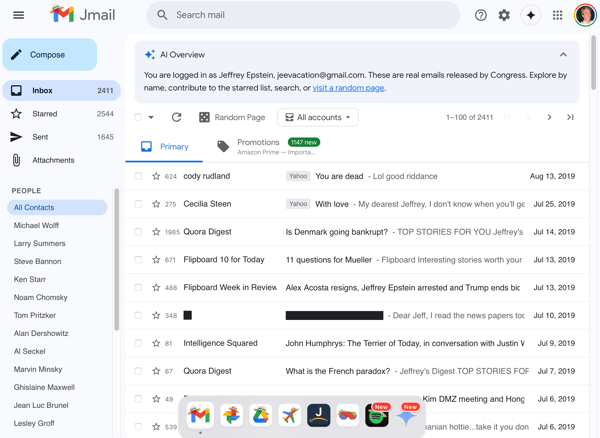The image size is (600, 438).
Task: Click the people list scrollbar
Action: click(x=116, y=259)
